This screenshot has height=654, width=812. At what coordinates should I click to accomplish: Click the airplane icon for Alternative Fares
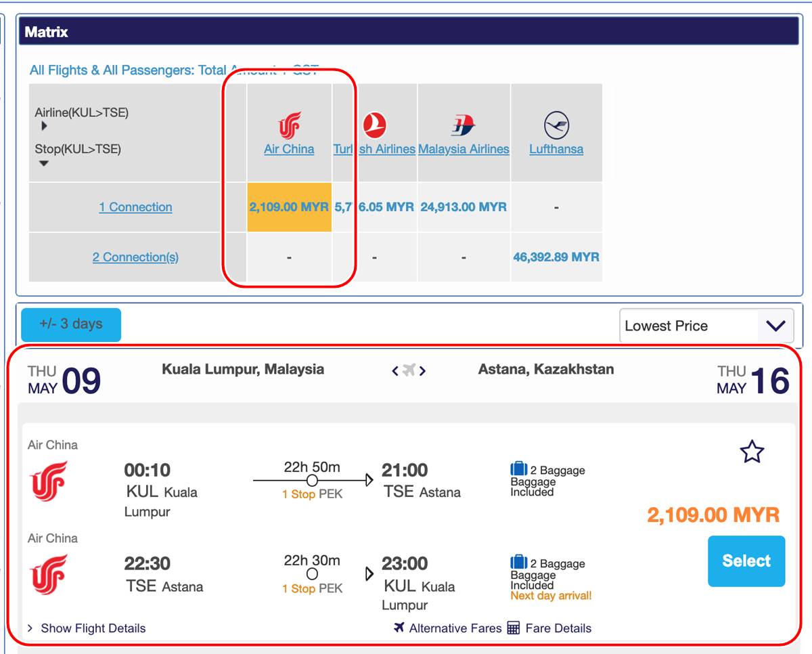tap(399, 628)
